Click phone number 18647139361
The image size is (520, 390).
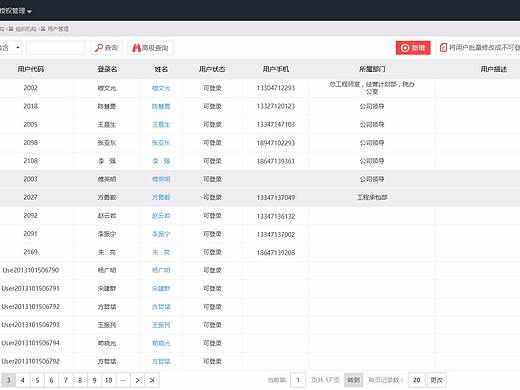pos(276,161)
